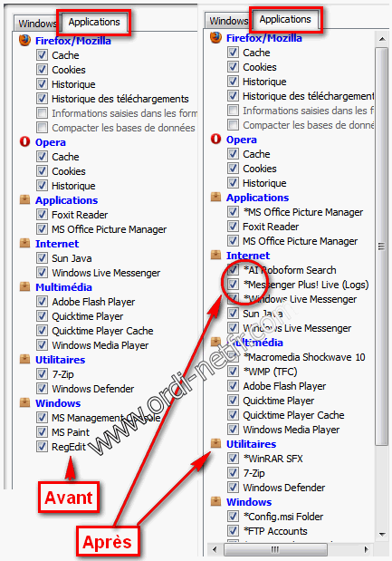Enable Compacter les bases checkbox in Après list
392x561 pixels.
tap(233, 125)
